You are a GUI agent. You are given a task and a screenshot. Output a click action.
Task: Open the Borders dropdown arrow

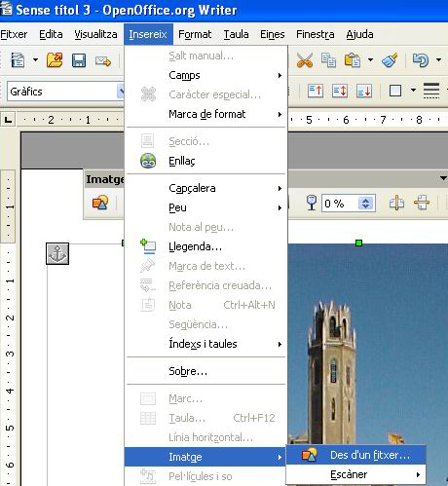point(413,90)
